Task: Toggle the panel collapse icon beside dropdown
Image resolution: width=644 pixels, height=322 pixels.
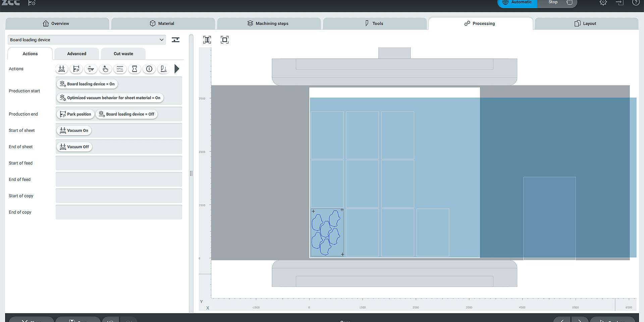Action: (x=175, y=40)
